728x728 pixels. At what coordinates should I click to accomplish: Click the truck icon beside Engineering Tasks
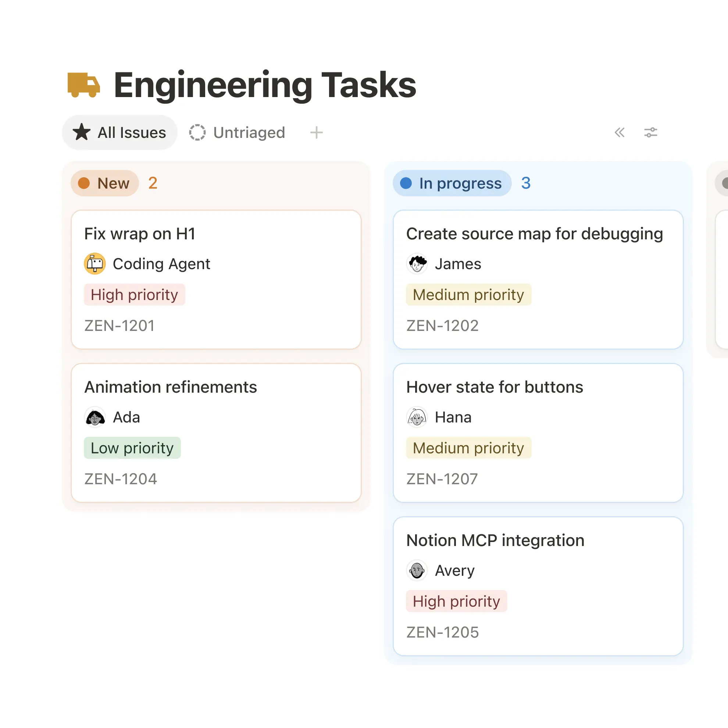(x=84, y=85)
